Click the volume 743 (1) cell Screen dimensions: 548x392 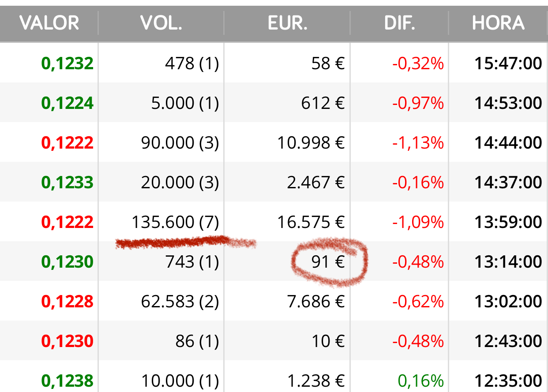192,262
